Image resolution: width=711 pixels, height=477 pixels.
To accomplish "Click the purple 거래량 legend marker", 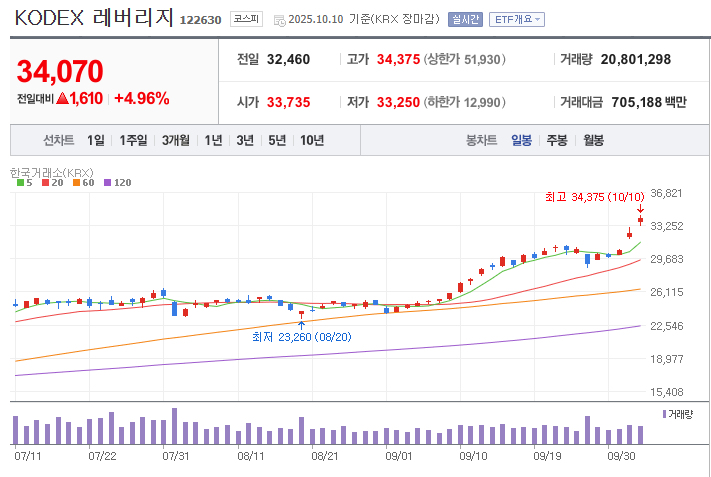I will click(x=664, y=414).
